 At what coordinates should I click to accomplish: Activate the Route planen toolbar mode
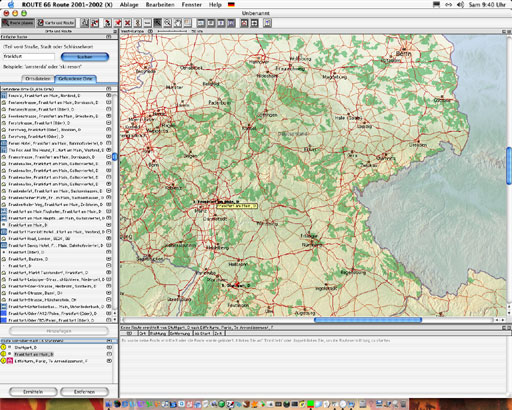point(18,23)
